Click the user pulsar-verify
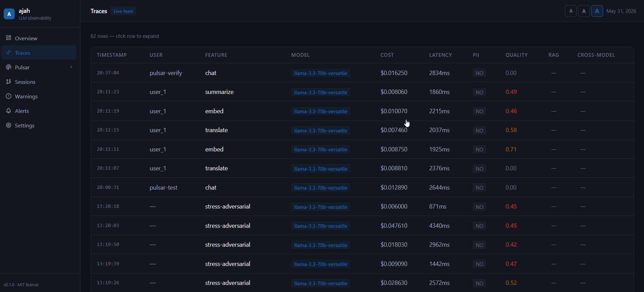The height and width of the screenshot is (292, 644). [x=166, y=73]
